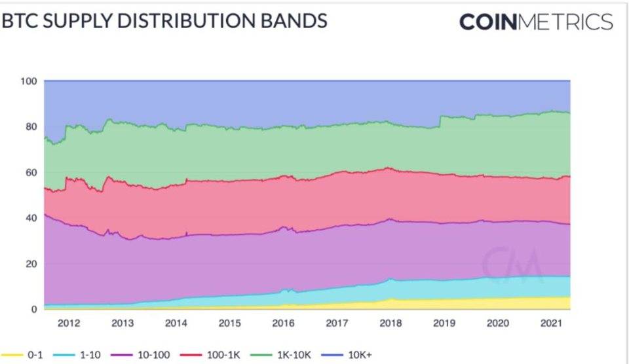Click the 2018 year marker
This screenshot has width=629, height=364.
[x=391, y=323]
